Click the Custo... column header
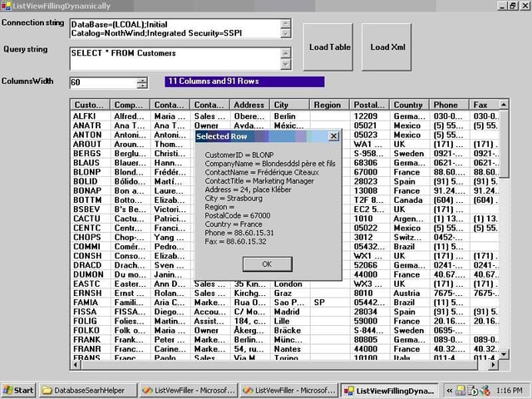532x399 pixels. click(90, 105)
